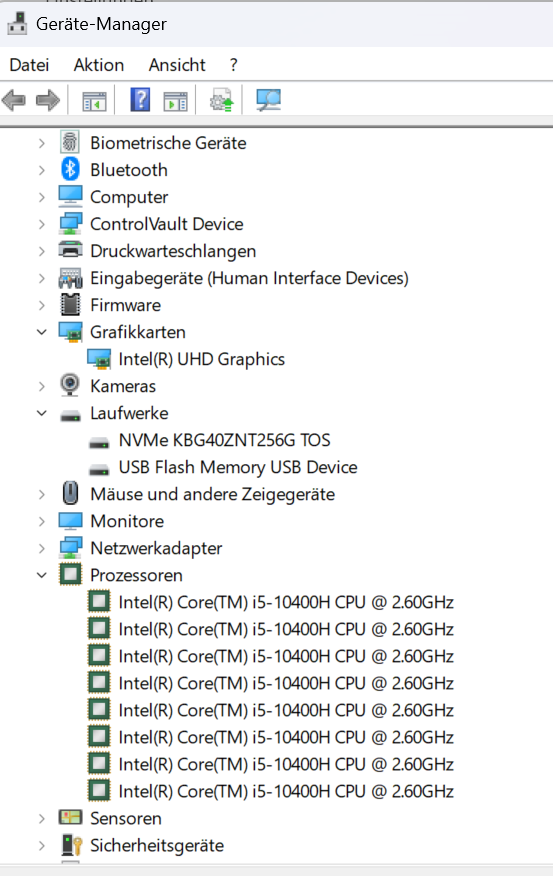Click the Kameras webcam icon
Viewport: 553px width, 876px height.
70,385
